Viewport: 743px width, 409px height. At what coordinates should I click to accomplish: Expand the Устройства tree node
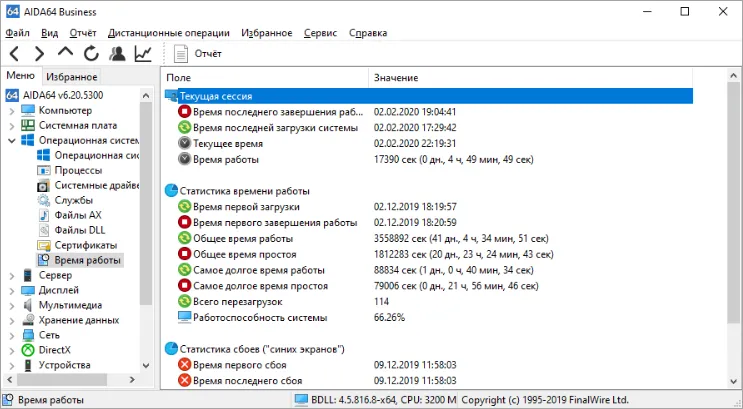click(x=12, y=365)
